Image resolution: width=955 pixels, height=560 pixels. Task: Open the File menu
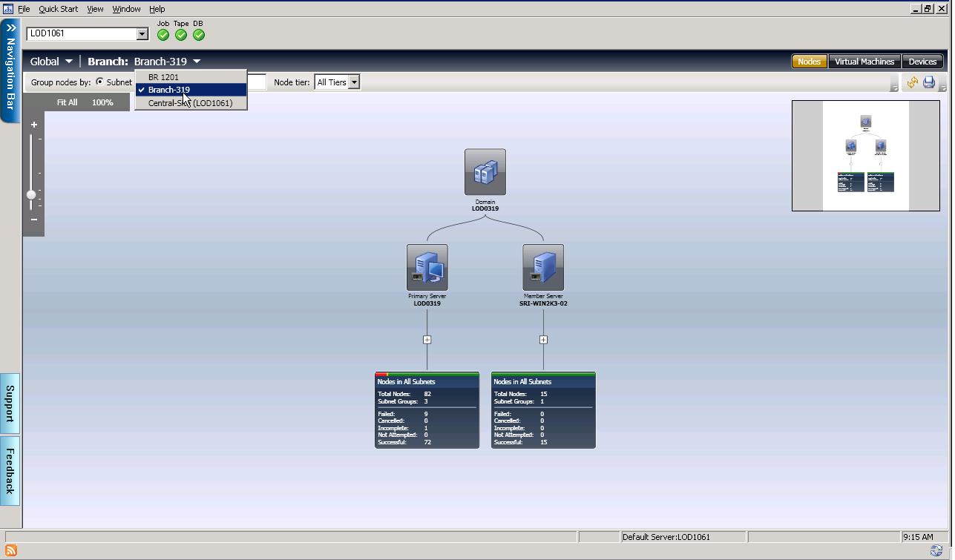tap(24, 9)
